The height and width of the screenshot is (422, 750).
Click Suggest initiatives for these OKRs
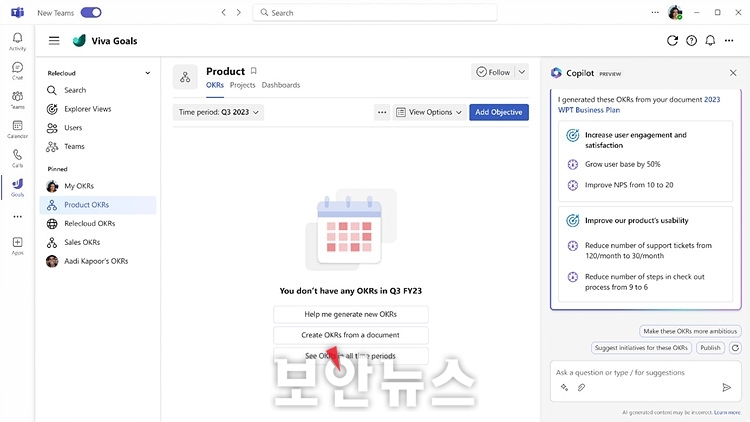click(641, 348)
